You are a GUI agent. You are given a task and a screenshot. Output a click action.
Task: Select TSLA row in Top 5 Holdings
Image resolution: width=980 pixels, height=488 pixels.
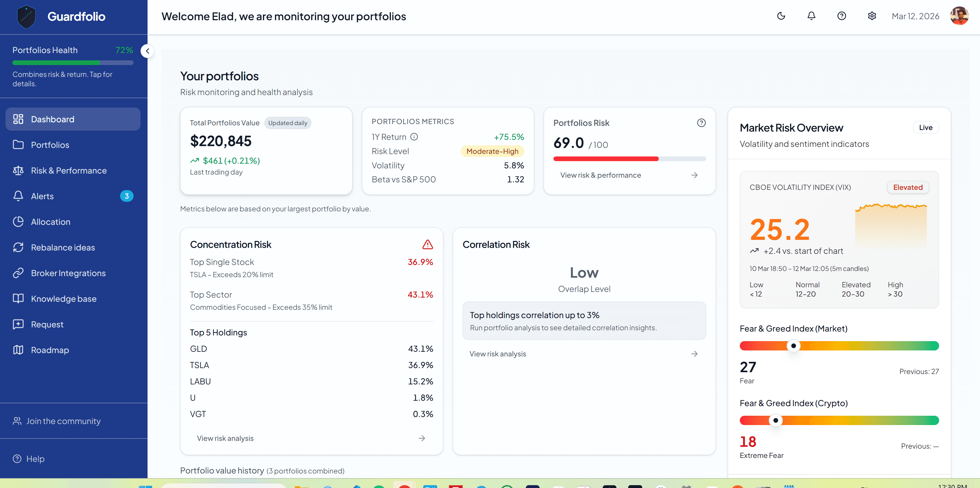(312, 365)
